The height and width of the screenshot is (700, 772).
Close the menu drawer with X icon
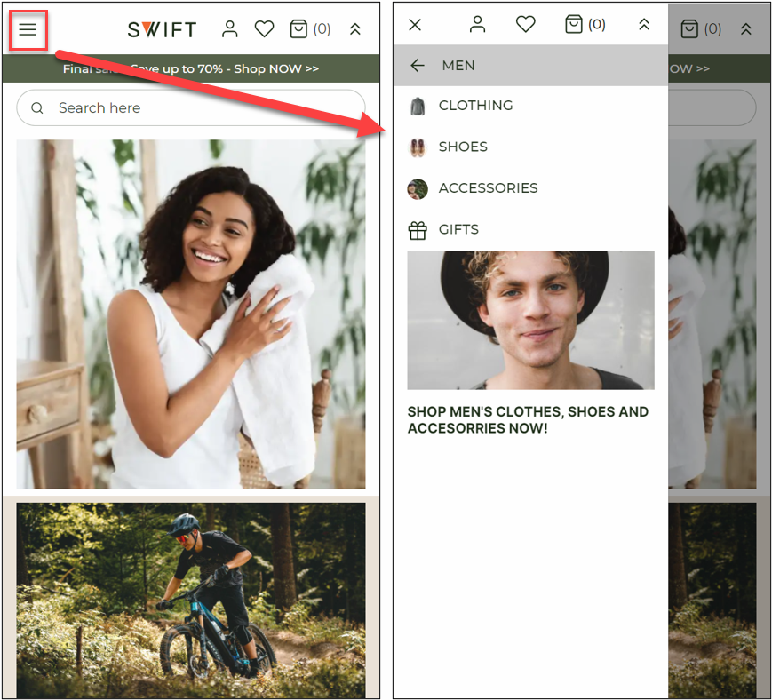[x=415, y=25]
